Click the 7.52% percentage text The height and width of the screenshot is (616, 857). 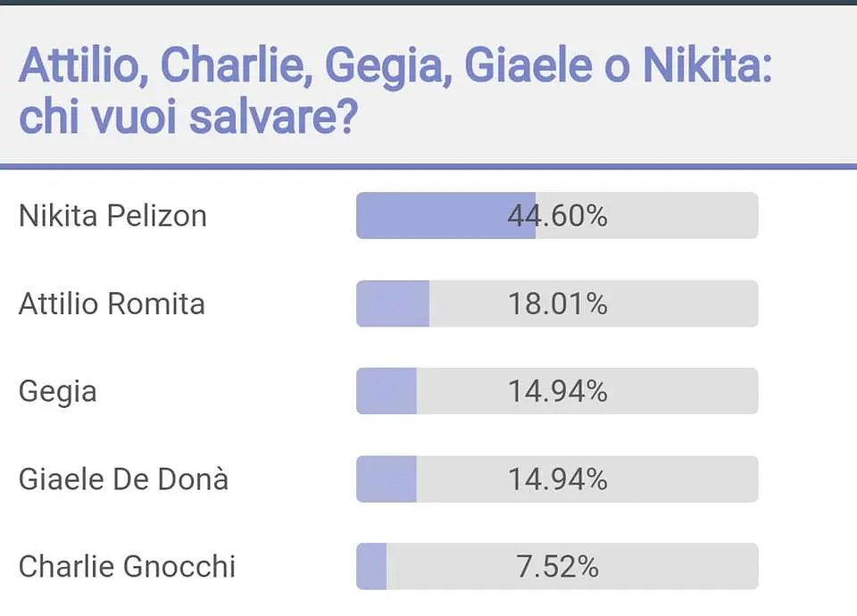click(x=558, y=567)
